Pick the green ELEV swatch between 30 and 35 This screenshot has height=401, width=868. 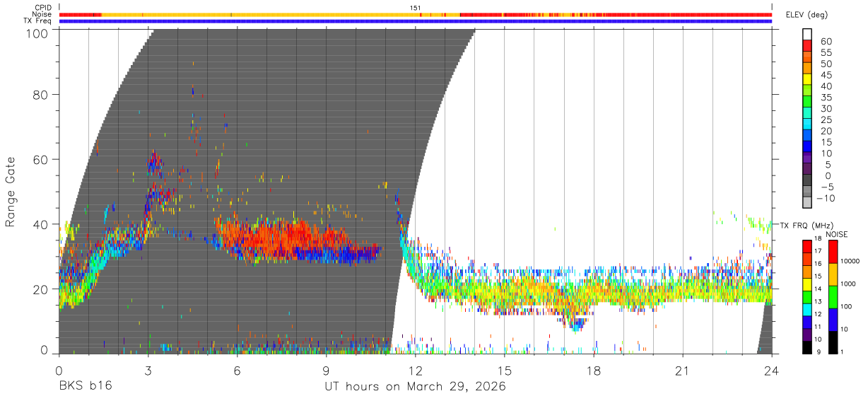pyautogui.click(x=807, y=103)
